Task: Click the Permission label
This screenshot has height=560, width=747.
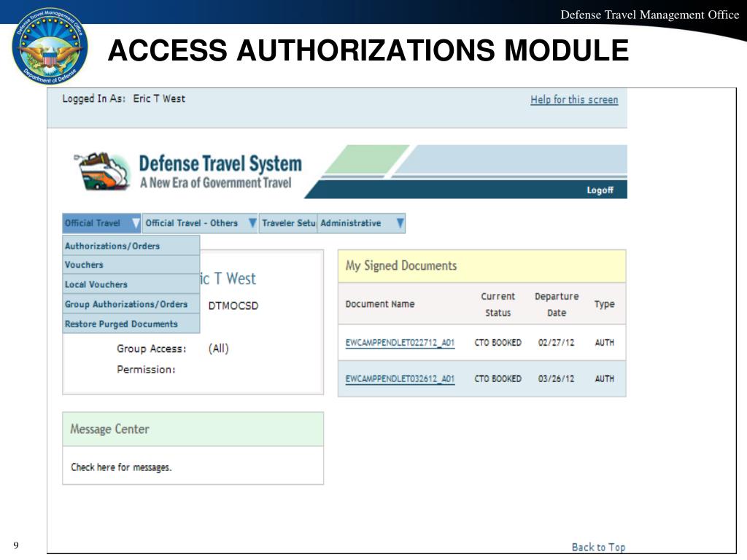Action: pos(146,370)
